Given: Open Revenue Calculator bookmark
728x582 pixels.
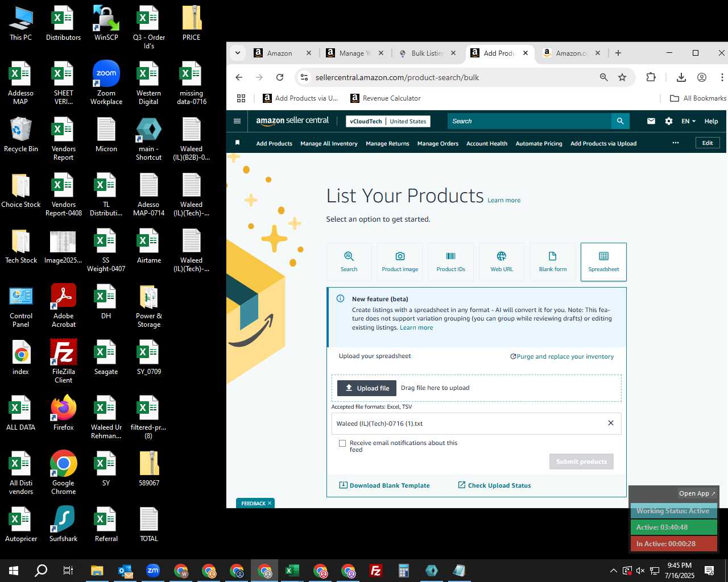Looking at the screenshot, I should tap(386, 98).
